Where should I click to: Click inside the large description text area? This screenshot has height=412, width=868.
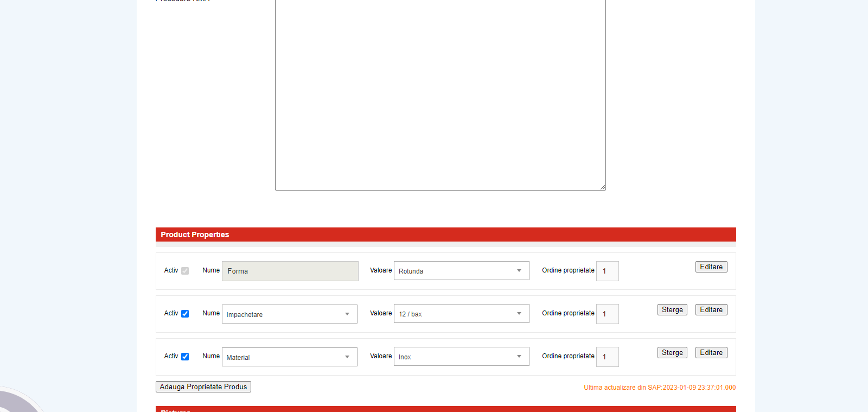[x=440, y=92]
